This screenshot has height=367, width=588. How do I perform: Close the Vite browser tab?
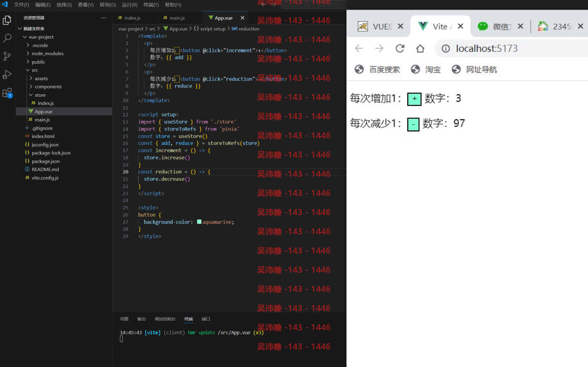(x=461, y=26)
